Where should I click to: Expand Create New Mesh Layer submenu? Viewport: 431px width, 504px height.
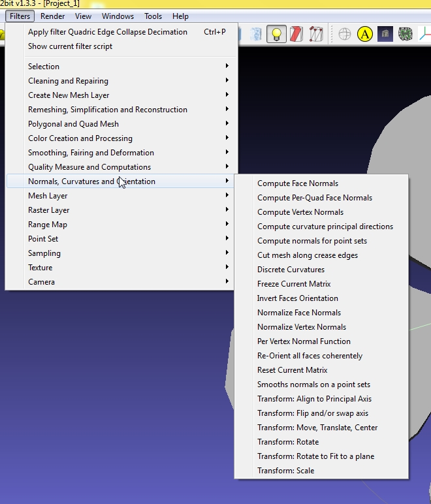[x=122, y=95]
